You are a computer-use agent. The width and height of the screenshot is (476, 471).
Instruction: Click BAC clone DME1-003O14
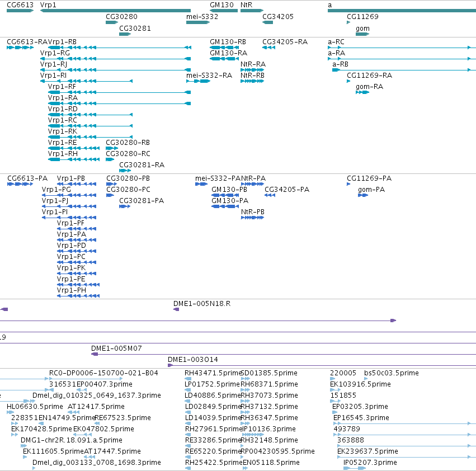pyautogui.click(x=322, y=365)
